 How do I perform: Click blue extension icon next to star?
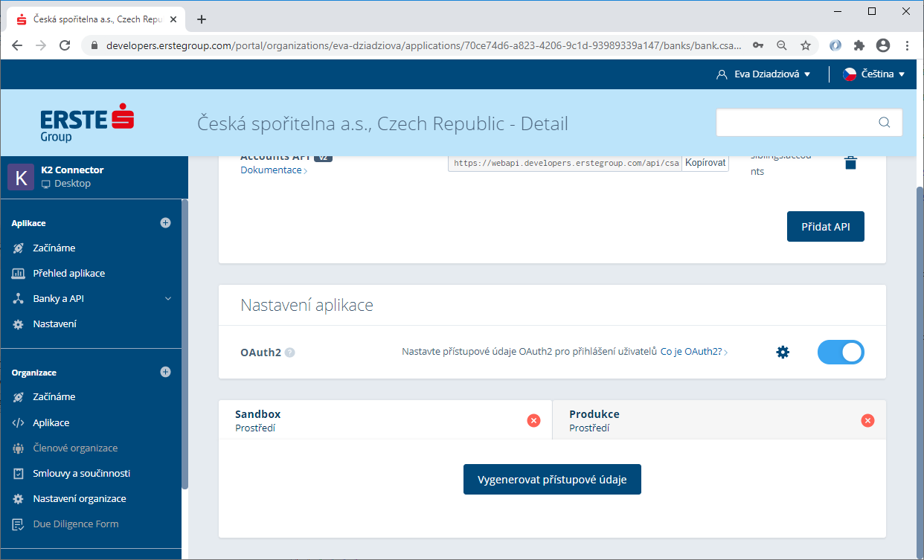[835, 45]
